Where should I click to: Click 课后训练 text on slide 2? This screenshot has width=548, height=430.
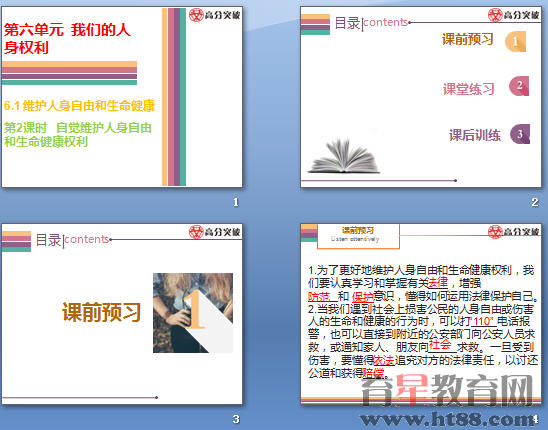click(475, 135)
